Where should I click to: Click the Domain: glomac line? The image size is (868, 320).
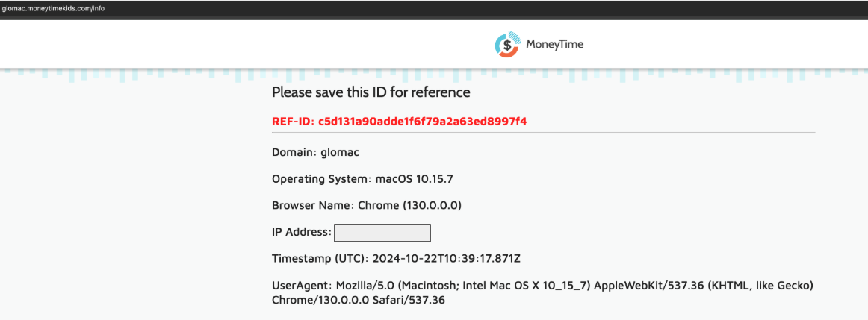coord(315,152)
